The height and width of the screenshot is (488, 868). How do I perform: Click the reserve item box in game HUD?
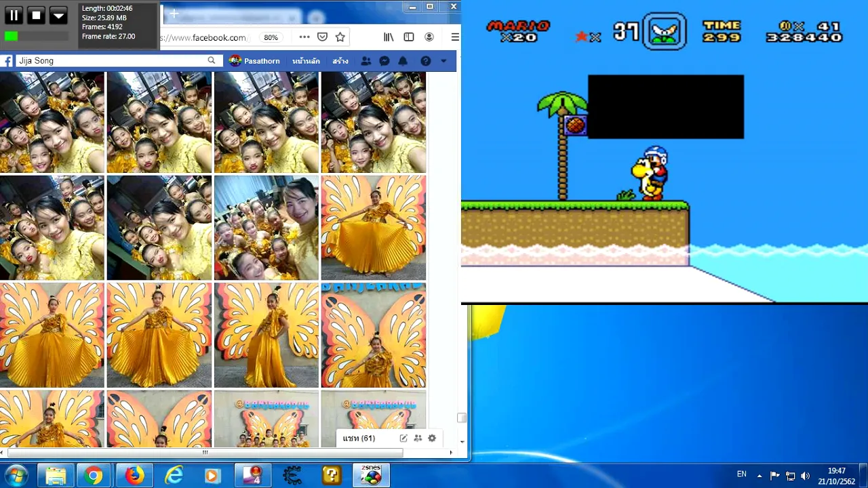coord(665,31)
